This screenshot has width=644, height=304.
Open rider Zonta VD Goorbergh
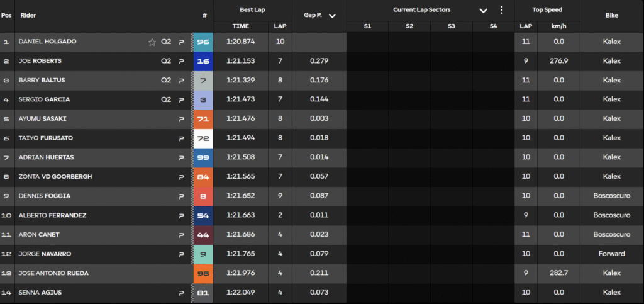55,177
